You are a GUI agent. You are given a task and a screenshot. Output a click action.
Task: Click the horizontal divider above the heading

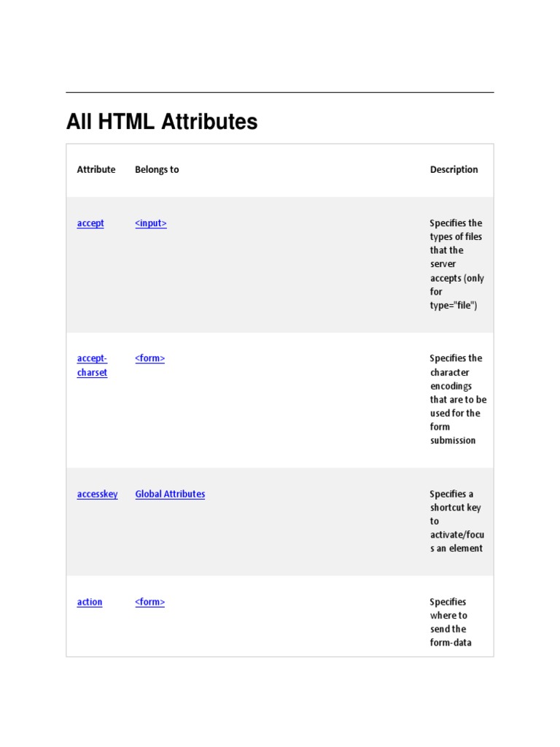click(x=280, y=93)
